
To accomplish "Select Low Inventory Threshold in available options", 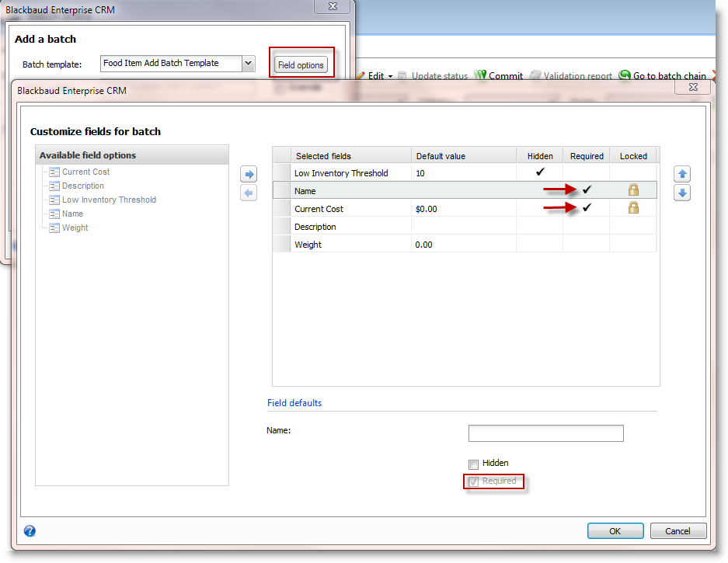I will tap(109, 200).
